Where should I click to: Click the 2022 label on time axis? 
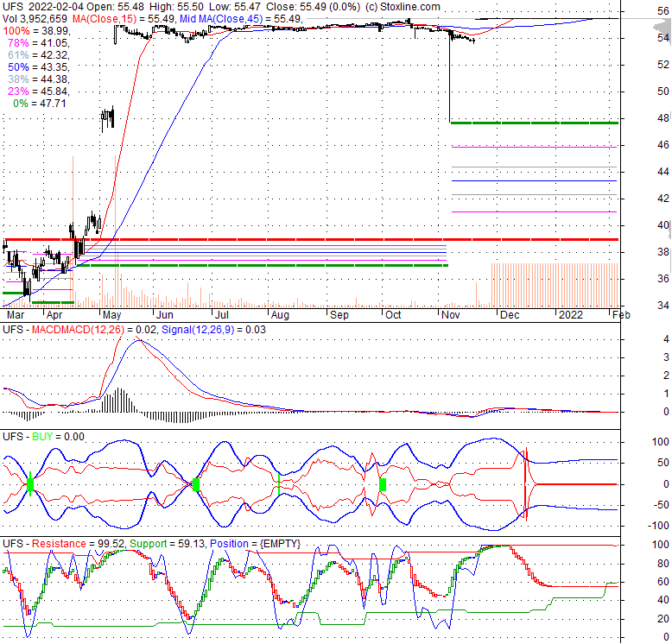pos(571,315)
